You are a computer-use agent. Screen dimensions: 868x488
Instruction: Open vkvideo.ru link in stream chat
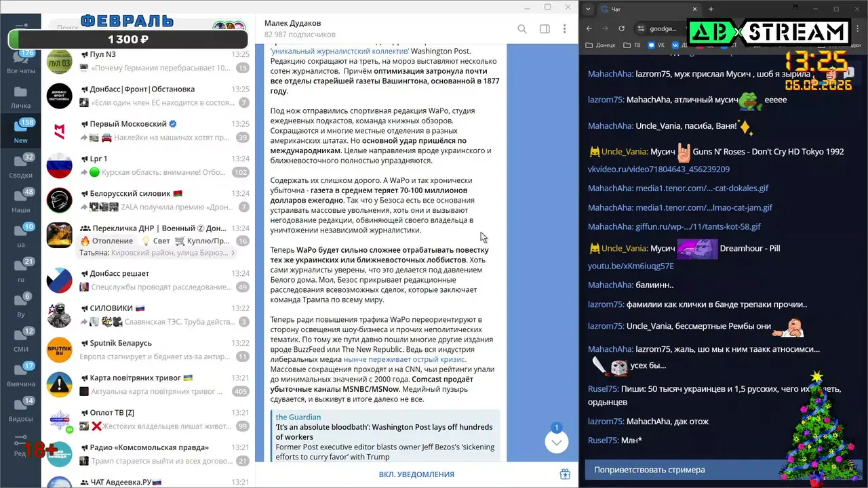(658, 169)
